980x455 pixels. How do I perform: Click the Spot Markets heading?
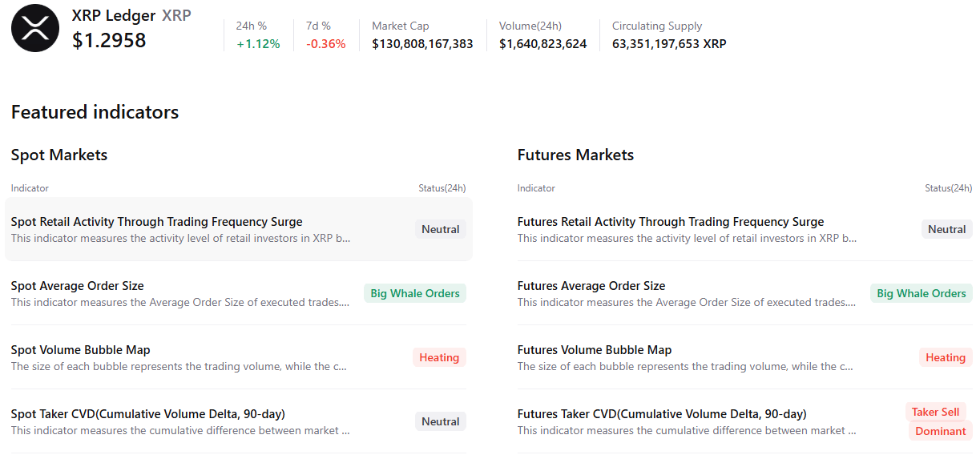(x=59, y=155)
